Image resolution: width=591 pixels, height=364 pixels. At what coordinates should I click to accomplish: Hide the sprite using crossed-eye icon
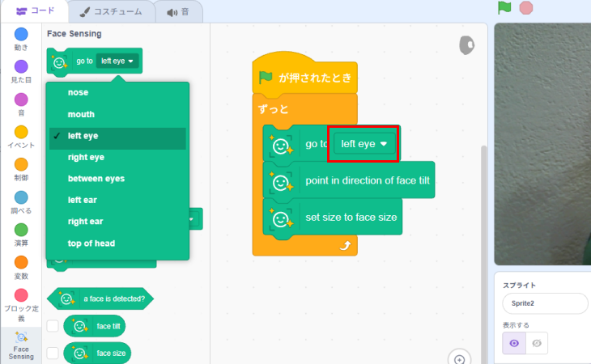point(537,343)
